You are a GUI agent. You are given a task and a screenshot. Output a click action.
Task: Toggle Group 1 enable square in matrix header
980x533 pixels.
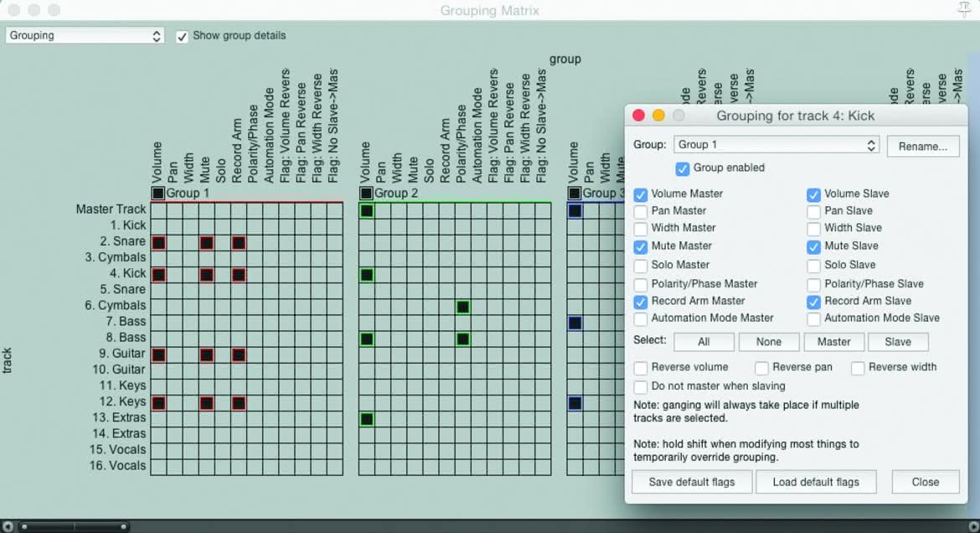tap(158, 194)
